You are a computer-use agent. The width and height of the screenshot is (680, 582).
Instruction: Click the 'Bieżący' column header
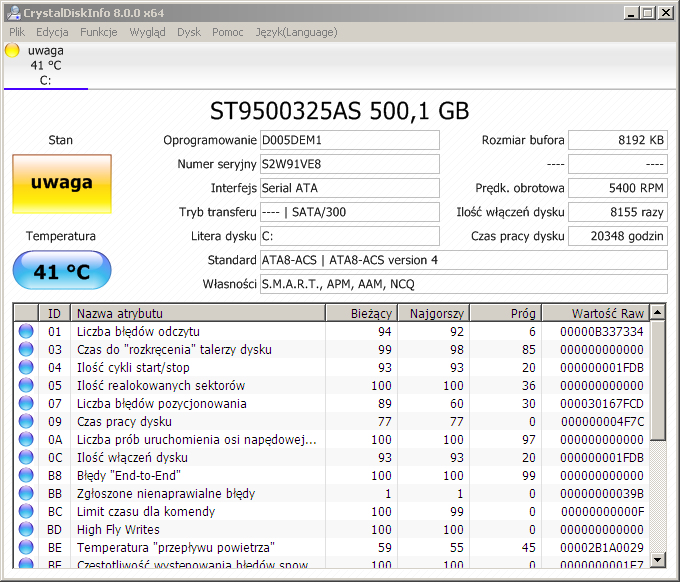pyautogui.click(x=361, y=313)
